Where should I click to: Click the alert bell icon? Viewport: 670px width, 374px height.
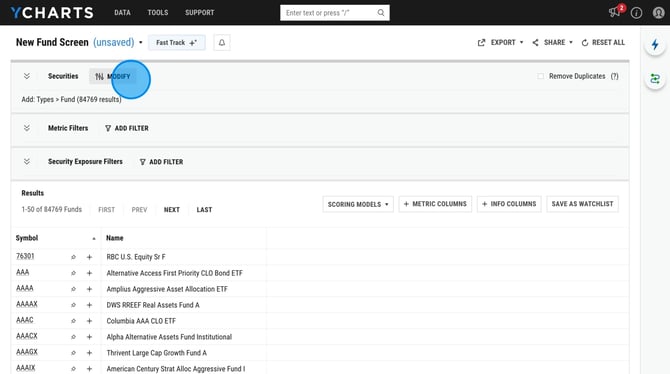[222, 43]
